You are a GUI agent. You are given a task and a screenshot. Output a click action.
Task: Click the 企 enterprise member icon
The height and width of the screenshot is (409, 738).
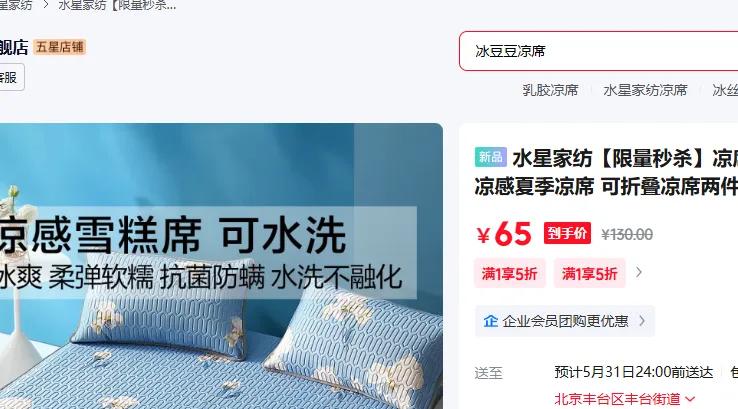pos(490,321)
